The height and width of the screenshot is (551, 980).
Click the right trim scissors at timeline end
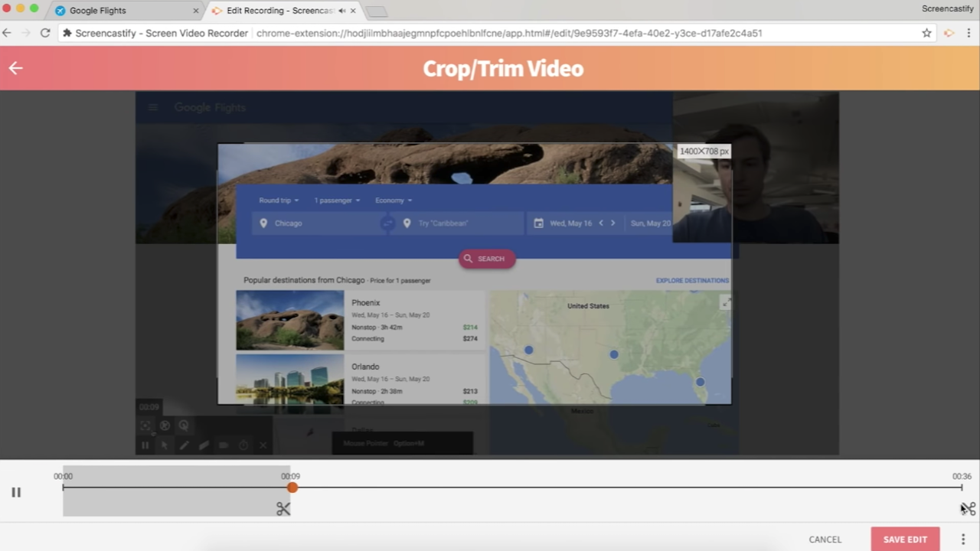coord(969,509)
